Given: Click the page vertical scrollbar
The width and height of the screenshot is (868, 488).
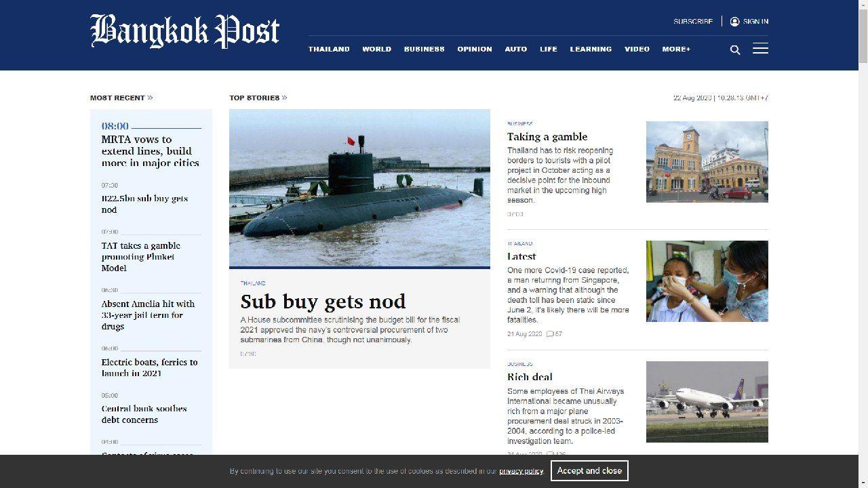Looking at the screenshot, I should tap(863, 203).
